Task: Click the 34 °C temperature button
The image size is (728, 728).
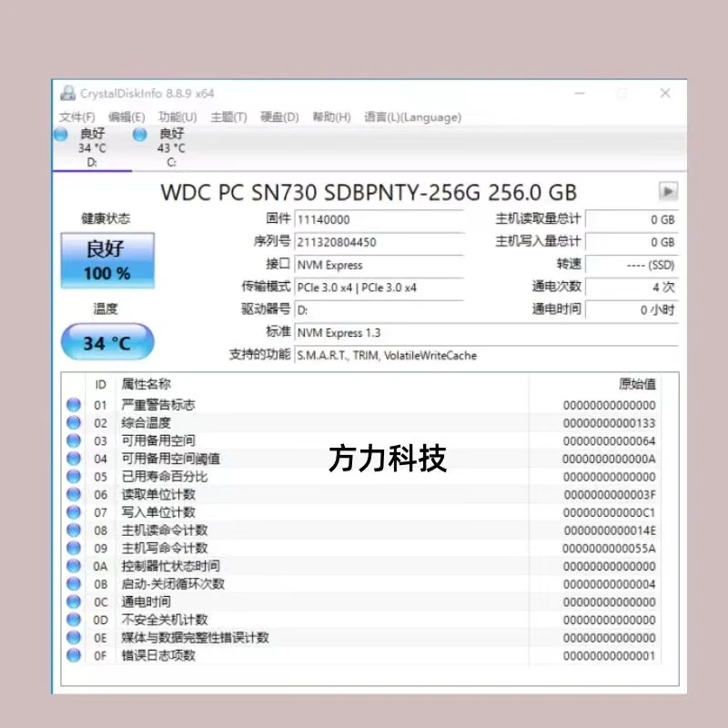Action: tap(107, 343)
